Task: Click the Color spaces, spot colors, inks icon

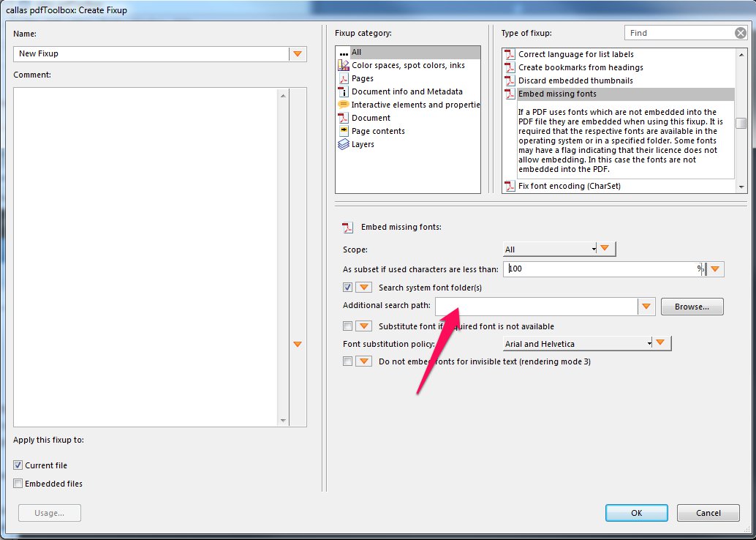Action: click(344, 65)
